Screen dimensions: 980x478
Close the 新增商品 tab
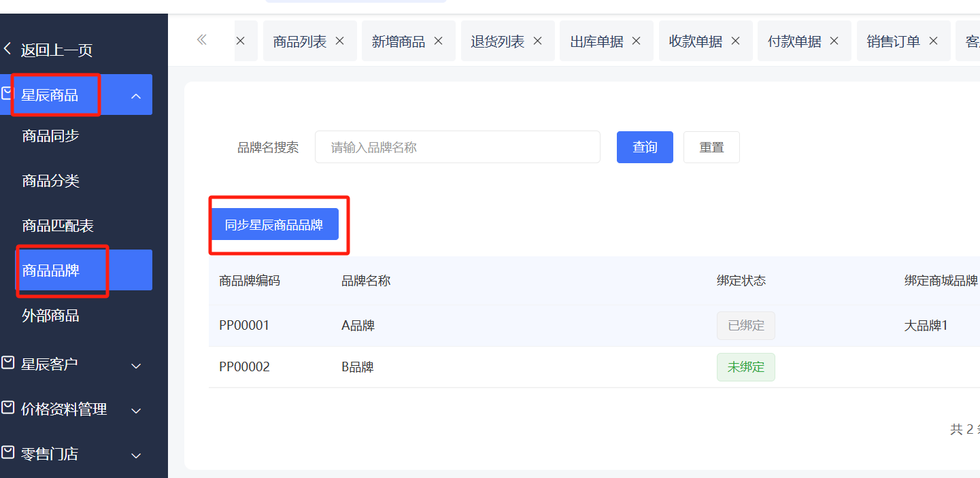[x=439, y=41]
